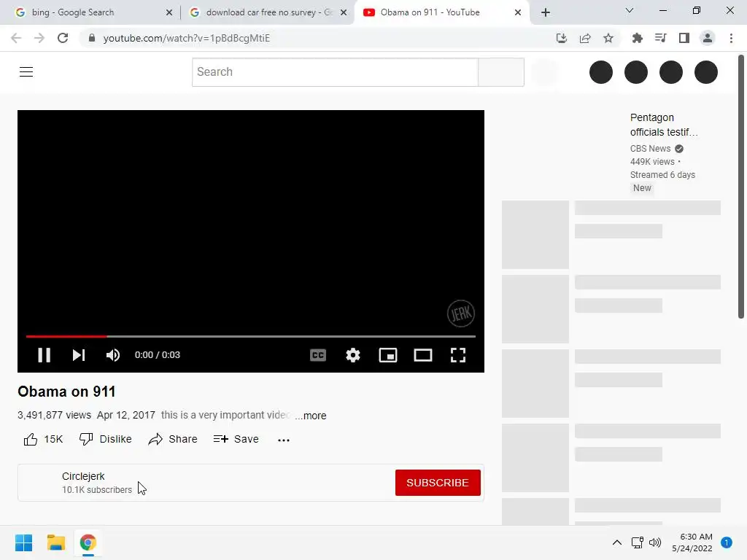Click the Dislike button
This screenshot has height=560, width=747.
click(105, 439)
